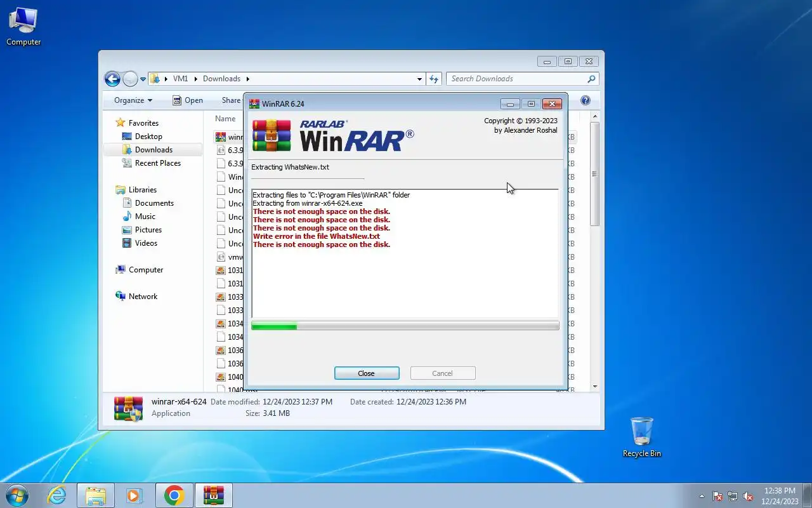Image resolution: width=812 pixels, height=508 pixels.
Task: Click the Close button in WinRAR dialog
Action: point(367,373)
